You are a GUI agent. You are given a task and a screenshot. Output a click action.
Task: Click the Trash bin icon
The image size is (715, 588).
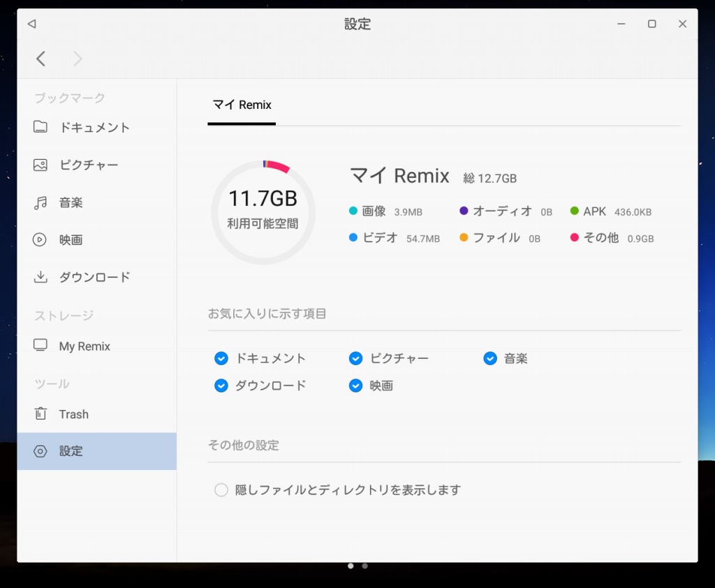point(40,413)
